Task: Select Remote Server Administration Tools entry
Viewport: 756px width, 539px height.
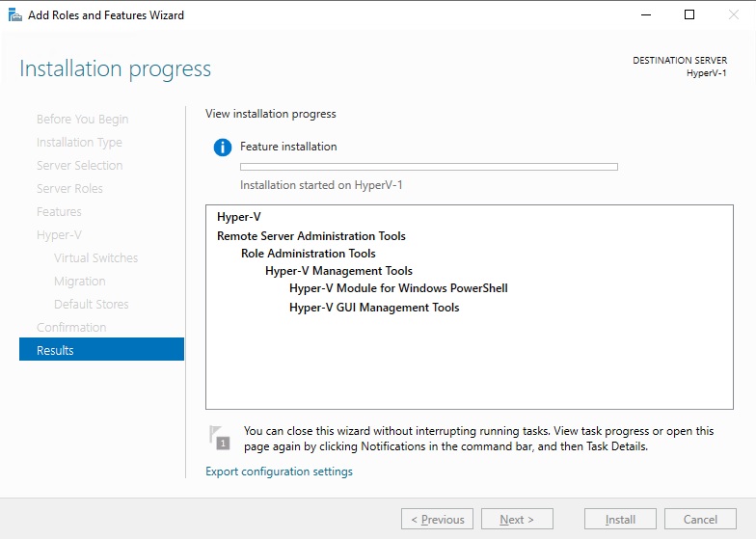Action: pyautogui.click(x=310, y=236)
